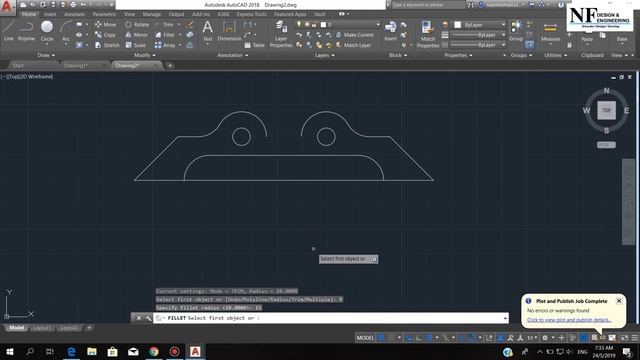Click Make Current layer button
The width and height of the screenshot is (640, 360).
click(x=354, y=35)
